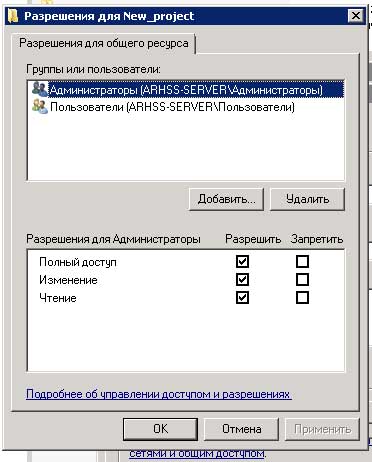Image resolution: width=372 pixels, height=462 pixels.
Task: Toggle Разрешить checkbox for Полный доступ
Action: coord(242,262)
